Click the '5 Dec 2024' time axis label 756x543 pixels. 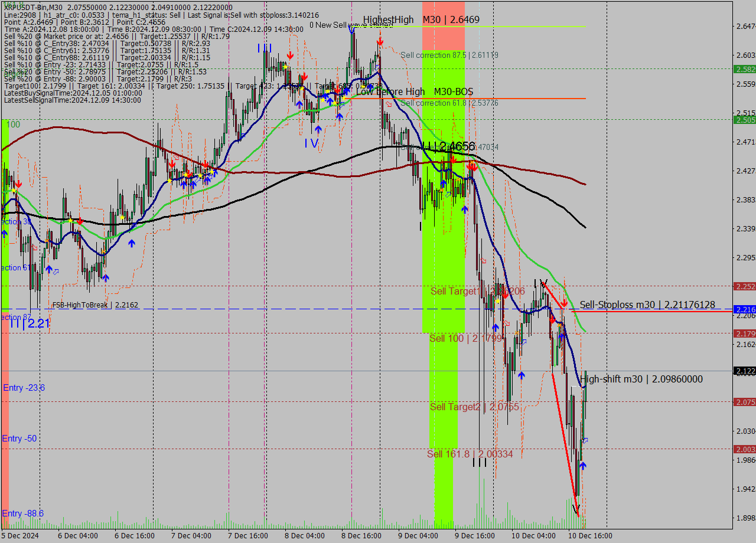(20, 536)
